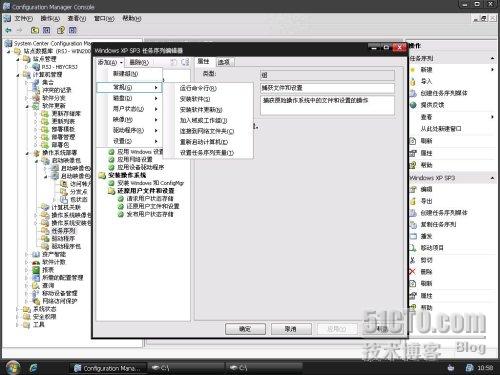The width and height of the screenshot is (500, 375).
Task: Choose 新建组(N) in the add menu
Action: (x=129, y=74)
